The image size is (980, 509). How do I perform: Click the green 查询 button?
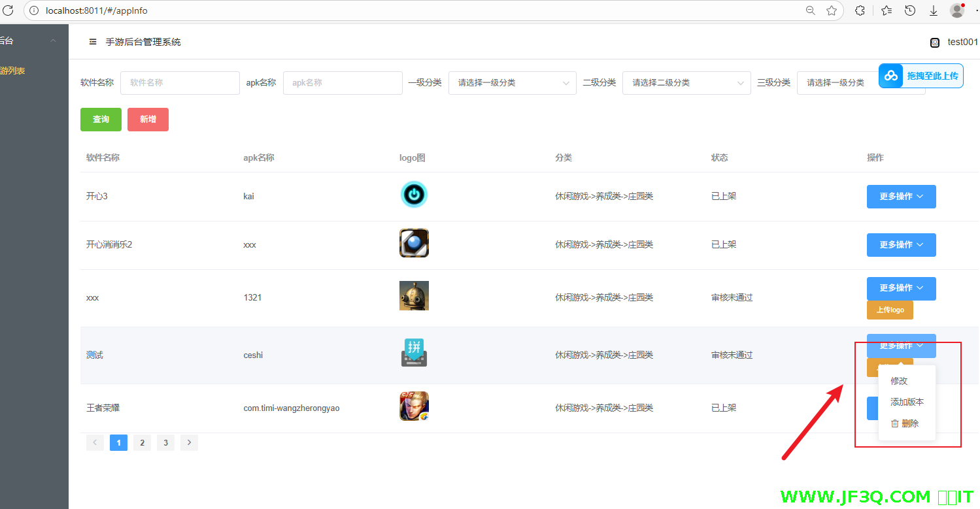click(x=101, y=120)
